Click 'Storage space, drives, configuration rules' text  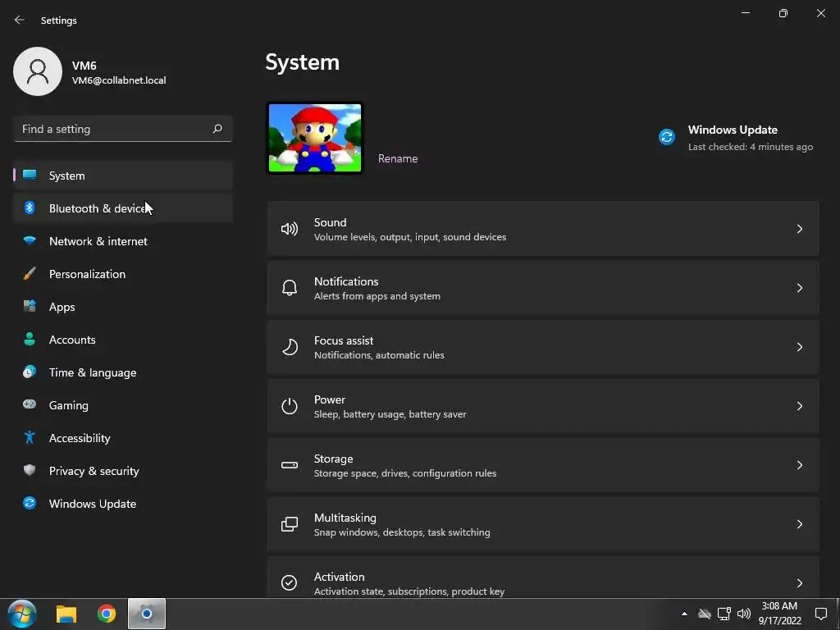click(x=405, y=473)
